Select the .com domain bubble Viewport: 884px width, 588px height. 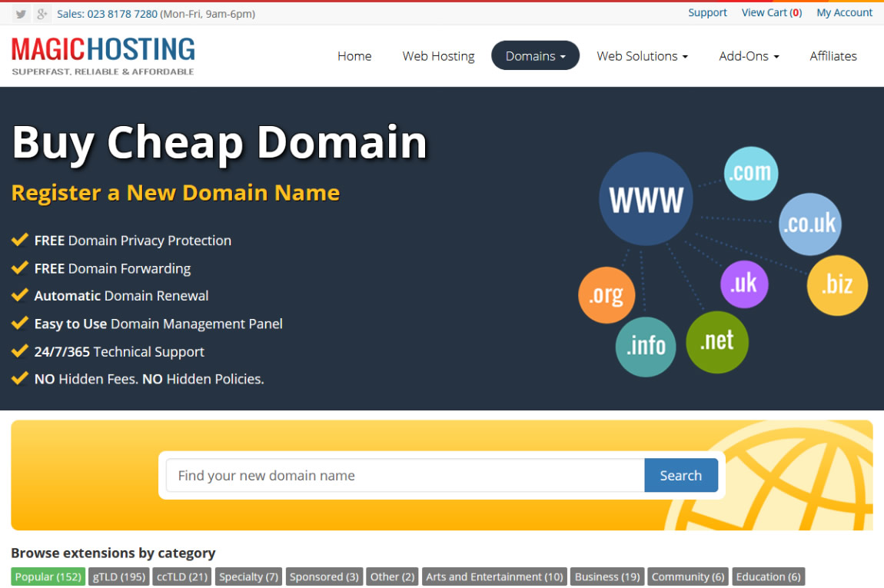(x=751, y=172)
